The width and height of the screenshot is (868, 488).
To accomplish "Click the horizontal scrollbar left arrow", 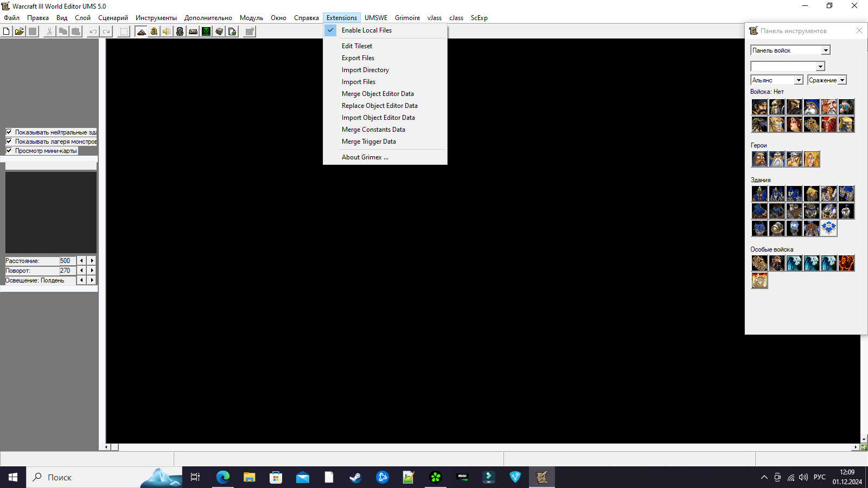I will pos(107,447).
